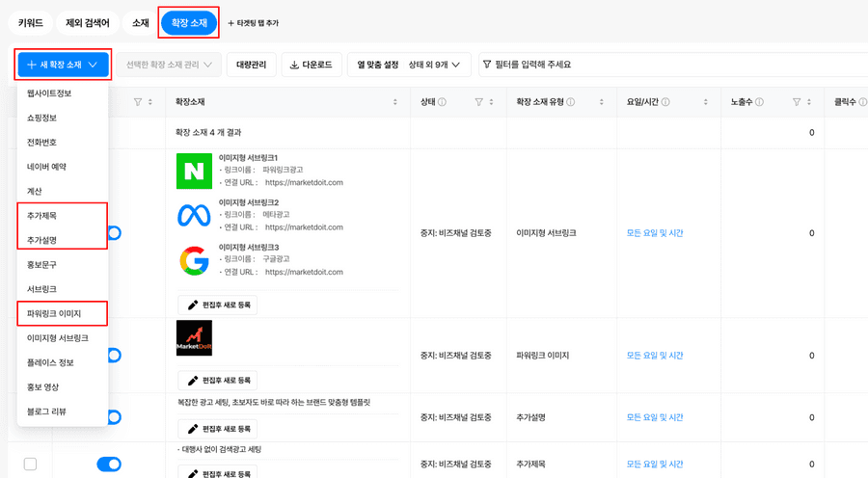The width and height of the screenshot is (868, 478).
Task: Sort the 상태 column
Action: (x=492, y=102)
